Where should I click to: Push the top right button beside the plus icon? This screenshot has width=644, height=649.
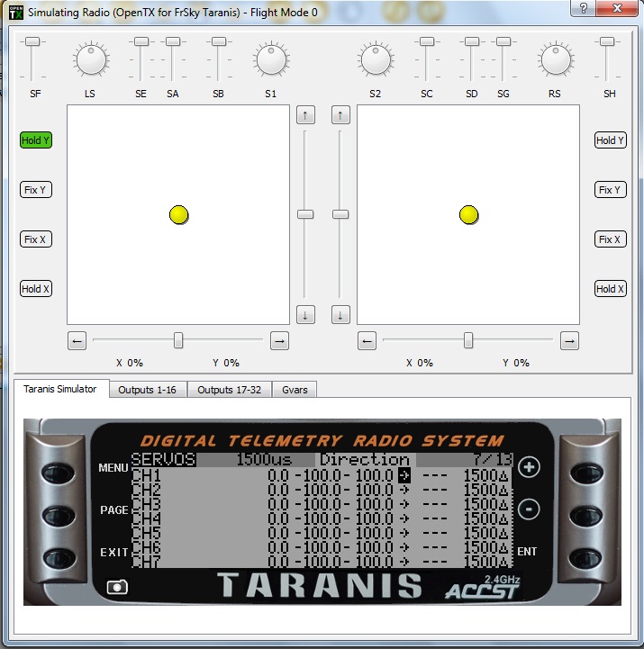coord(586,473)
